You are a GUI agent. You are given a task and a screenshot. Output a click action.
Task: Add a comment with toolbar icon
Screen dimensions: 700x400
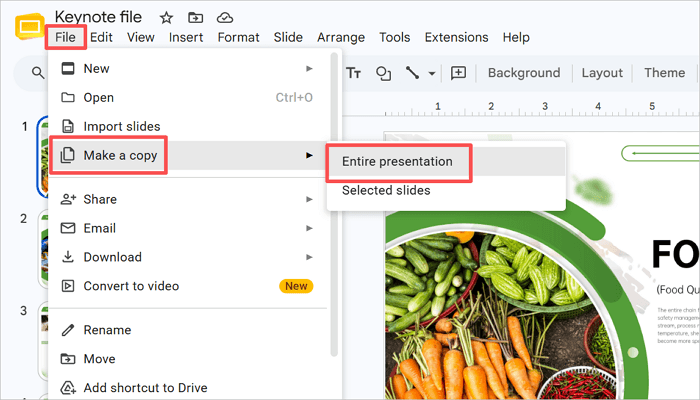coord(458,73)
